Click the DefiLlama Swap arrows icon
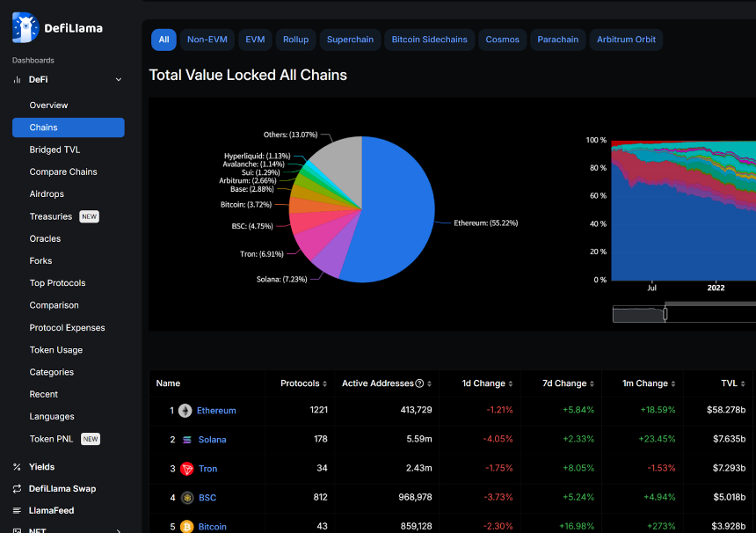The height and width of the screenshot is (533, 756). coord(17,489)
